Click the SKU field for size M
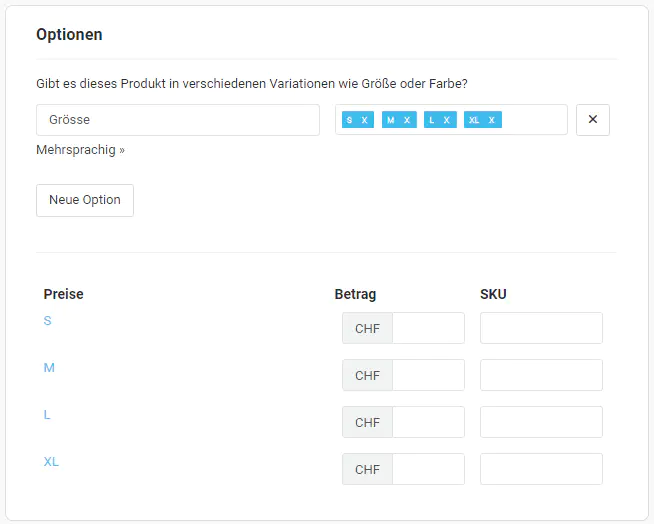Screen dimensions: 654x524 tap(541, 375)
